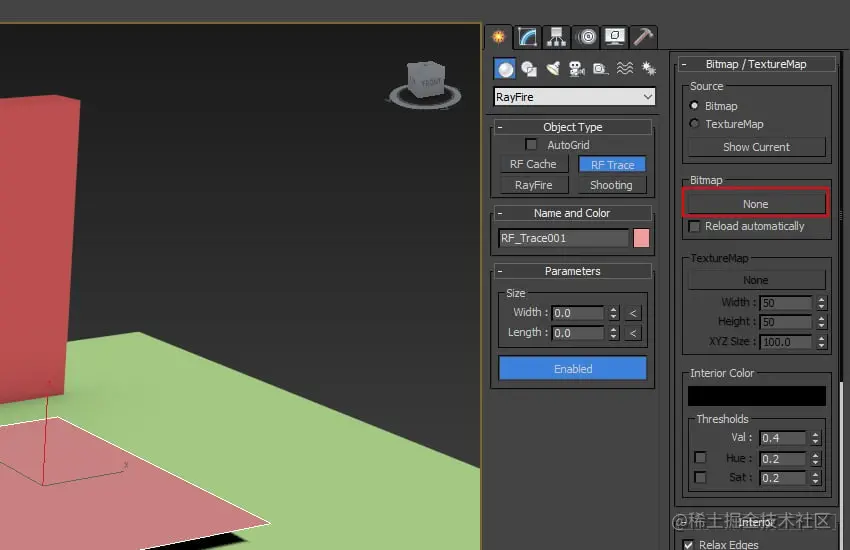Select the Space Warps category icon
This screenshot has height=550, width=850.
pos(624,69)
